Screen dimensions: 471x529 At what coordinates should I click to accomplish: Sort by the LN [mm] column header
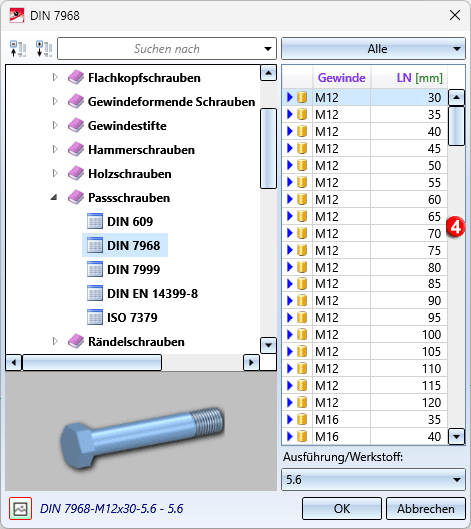pos(409,78)
